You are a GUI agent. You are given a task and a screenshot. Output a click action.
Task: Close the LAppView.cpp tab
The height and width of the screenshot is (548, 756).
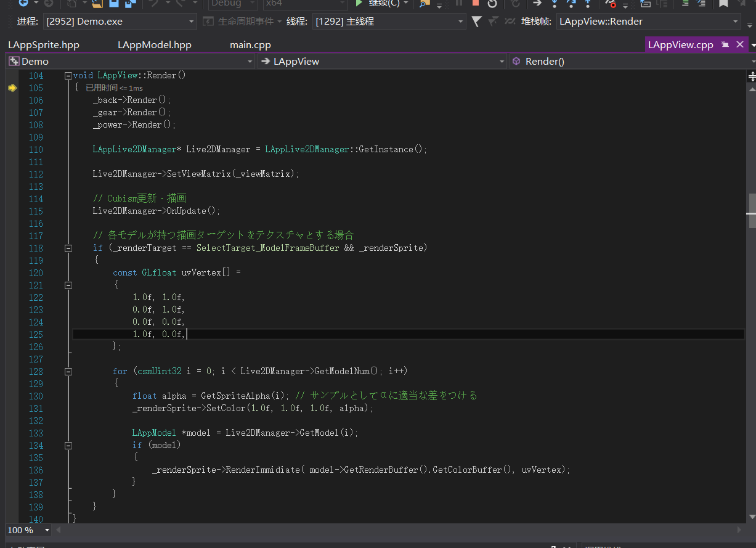coord(739,45)
